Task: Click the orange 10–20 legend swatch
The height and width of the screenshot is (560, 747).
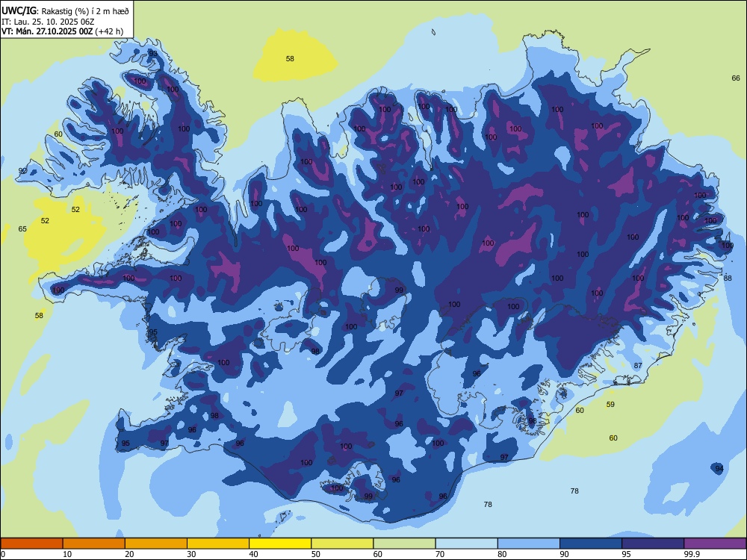Action: click(94, 544)
